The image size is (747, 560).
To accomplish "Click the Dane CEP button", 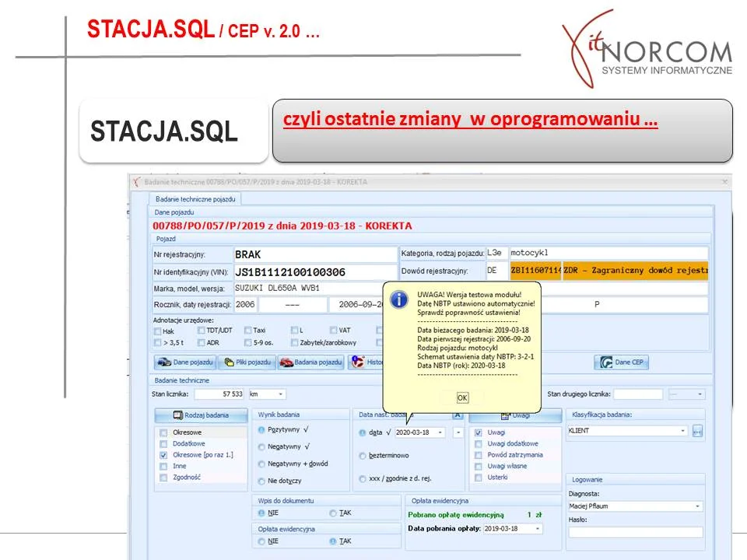I will coord(621,362).
